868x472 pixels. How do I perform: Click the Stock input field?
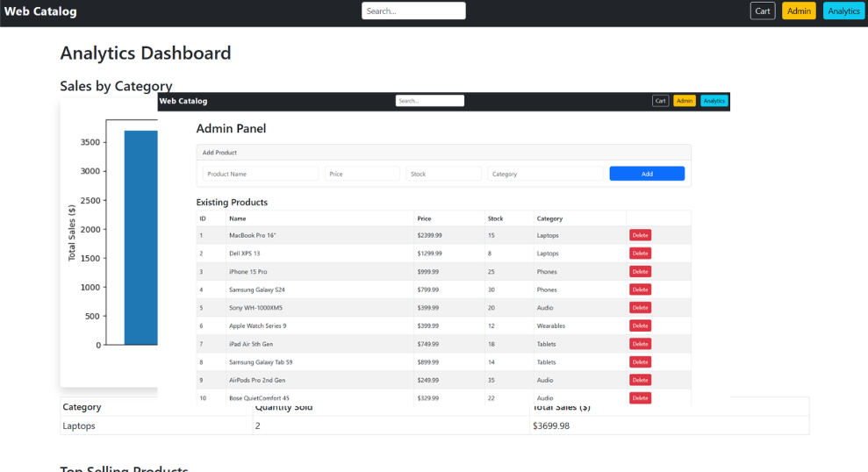pos(443,174)
